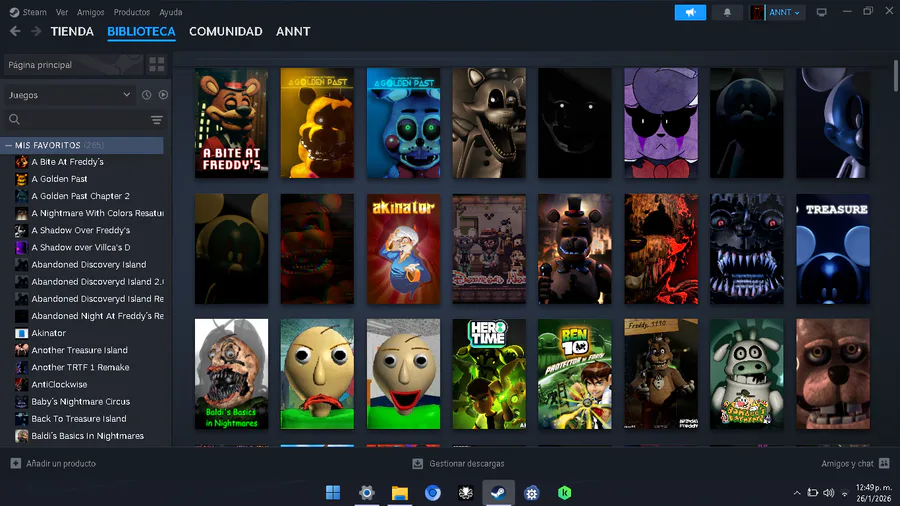
Task: Show hidden system tray icons
Action: click(x=797, y=493)
